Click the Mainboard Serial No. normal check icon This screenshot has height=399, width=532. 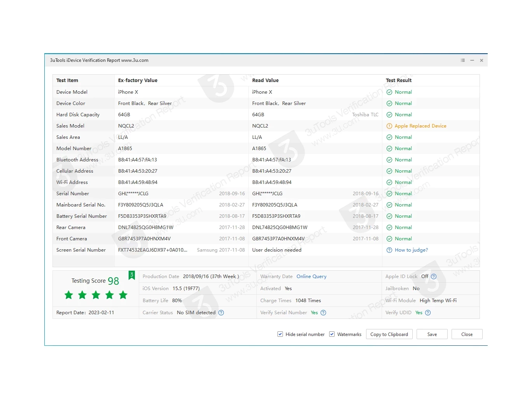pos(389,205)
